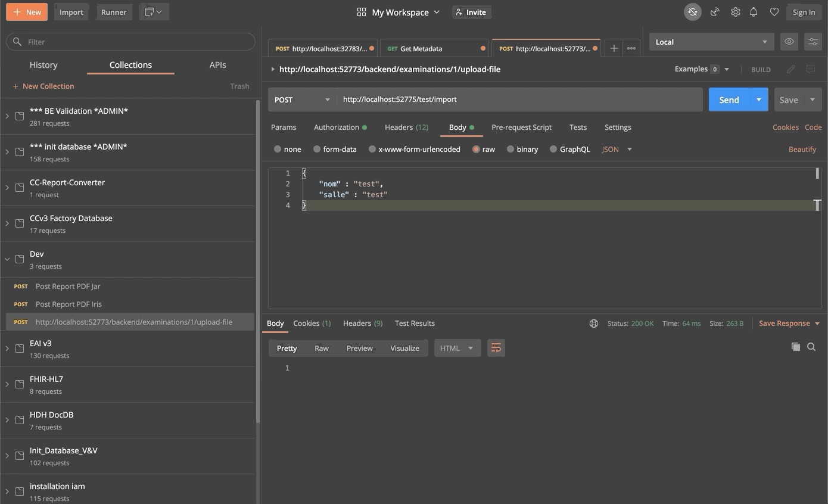This screenshot has height=504, width=828.
Task: Select the binary body type option
Action: pyautogui.click(x=511, y=150)
